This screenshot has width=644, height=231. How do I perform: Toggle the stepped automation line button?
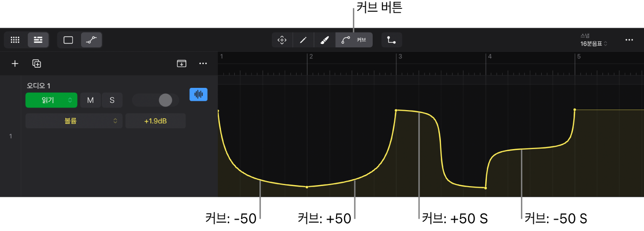tap(391, 40)
